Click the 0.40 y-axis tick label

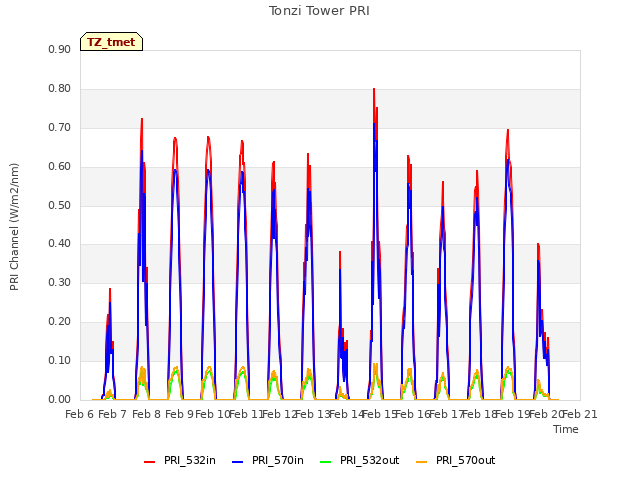pos(60,244)
